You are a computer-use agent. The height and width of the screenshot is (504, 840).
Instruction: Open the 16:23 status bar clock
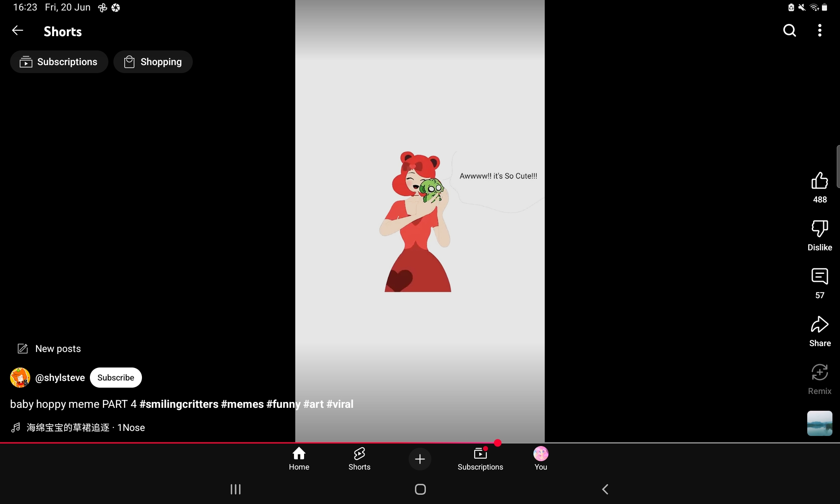(x=25, y=8)
